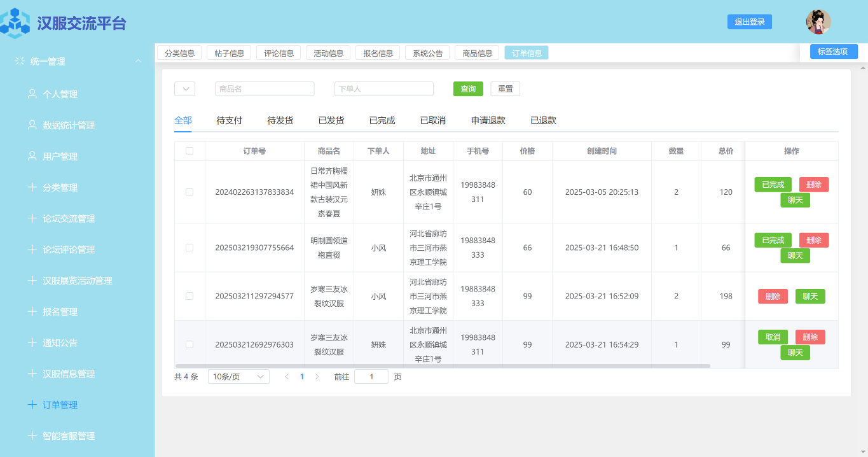868x457 pixels.
Task: Go to next page arrow in pagination
Action: 317,377
